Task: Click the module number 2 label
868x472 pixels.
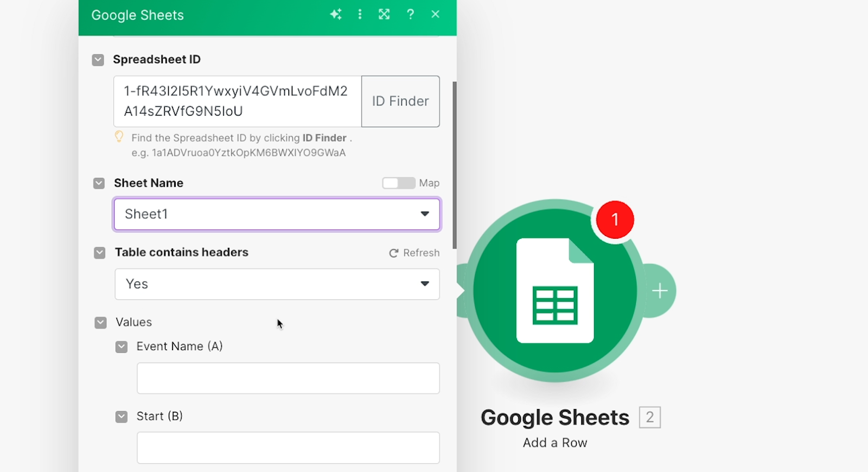Action: 650,417
